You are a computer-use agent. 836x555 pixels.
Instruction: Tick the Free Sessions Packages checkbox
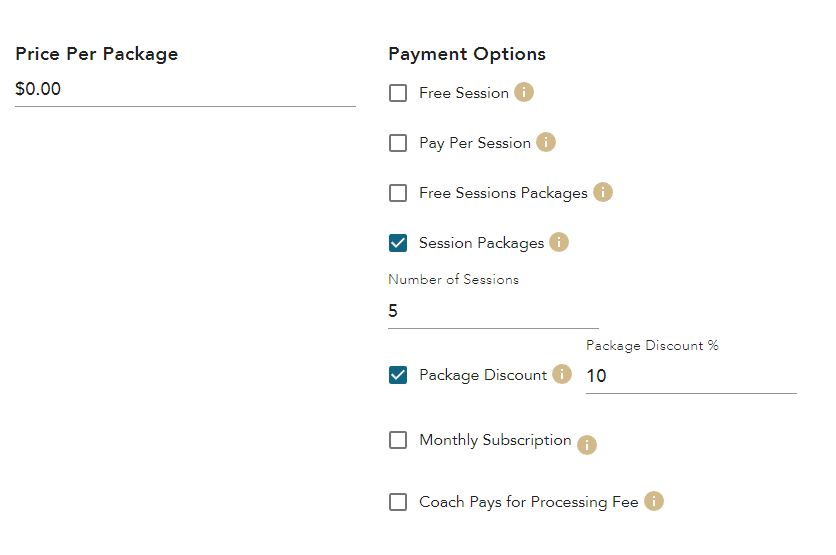click(x=398, y=193)
